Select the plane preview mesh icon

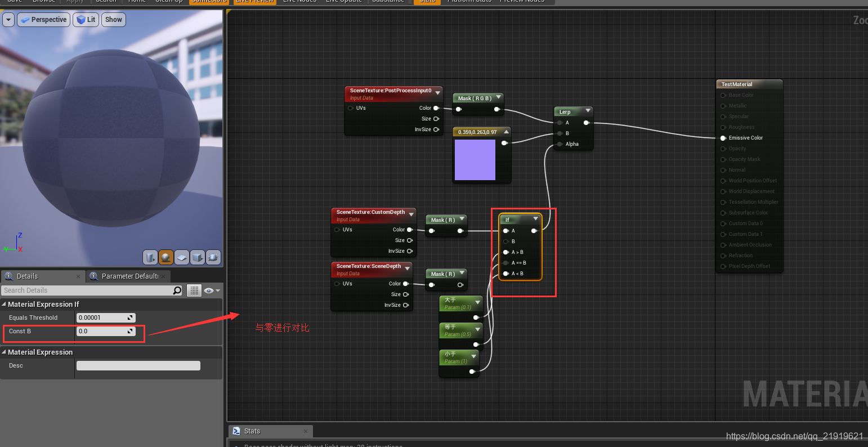pyautogui.click(x=181, y=257)
